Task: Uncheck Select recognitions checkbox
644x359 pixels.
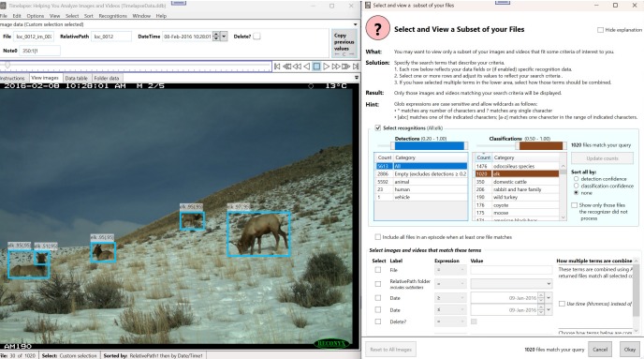Action: (x=378, y=127)
